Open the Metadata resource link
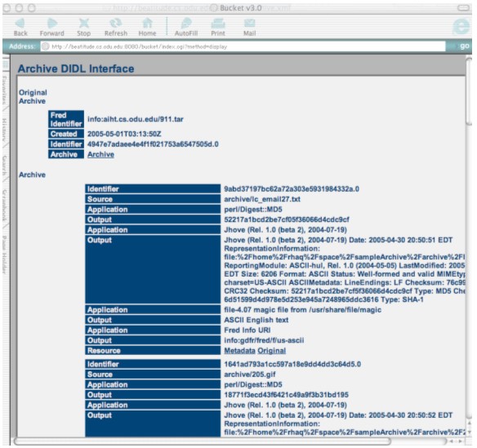Screen dimensions: 477x448 coord(239,350)
